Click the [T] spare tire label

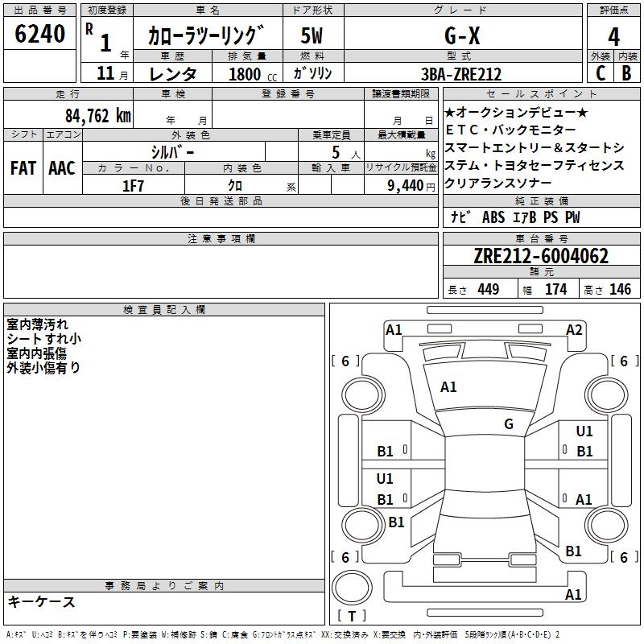pyautogui.click(x=352, y=616)
